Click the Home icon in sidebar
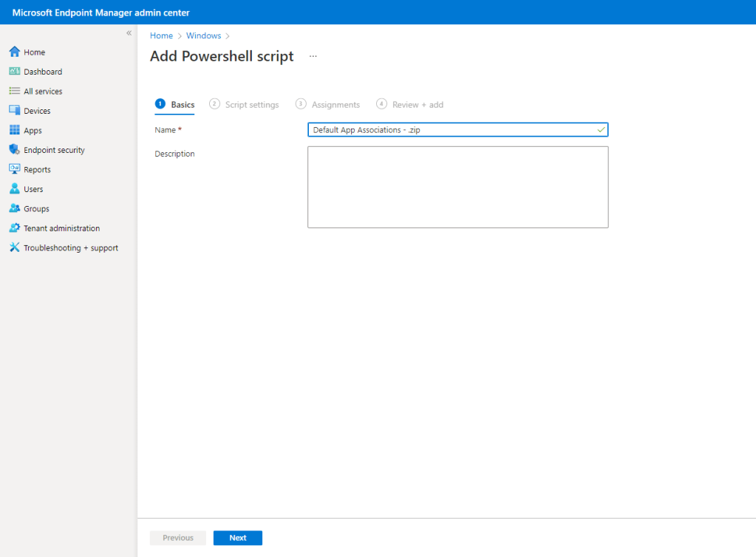The image size is (756, 557). (14, 52)
